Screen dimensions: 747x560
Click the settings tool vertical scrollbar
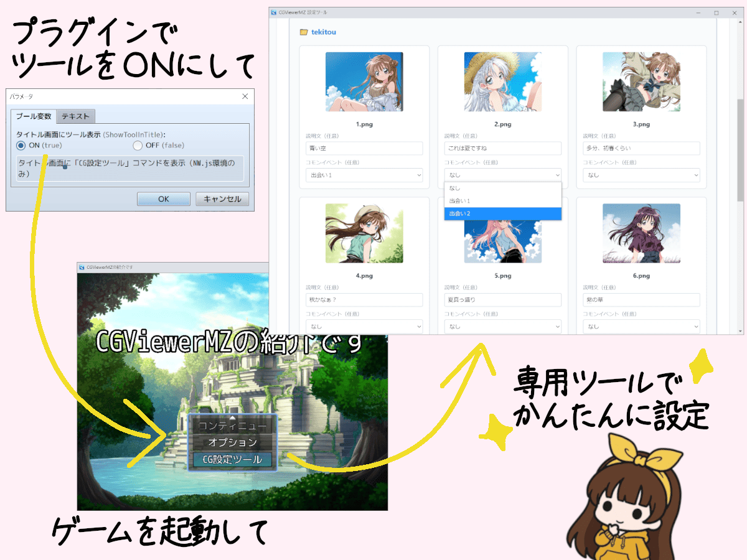[740, 149]
